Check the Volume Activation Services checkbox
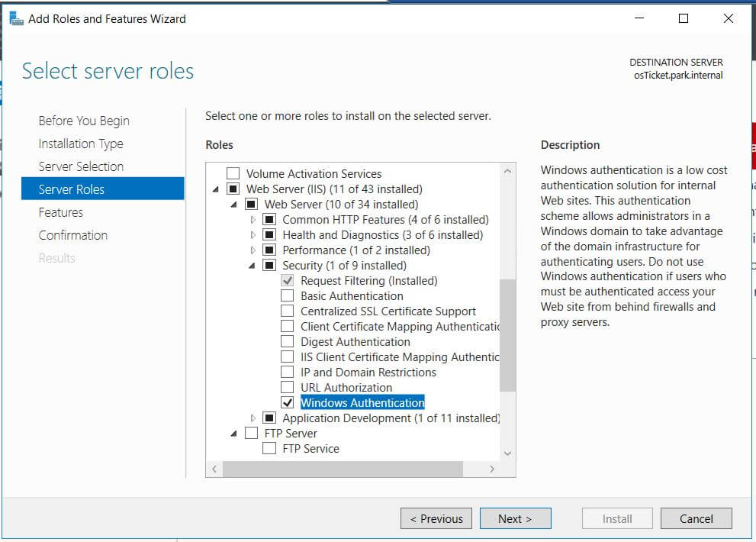Viewport: 756px width, 542px height. pyautogui.click(x=233, y=173)
